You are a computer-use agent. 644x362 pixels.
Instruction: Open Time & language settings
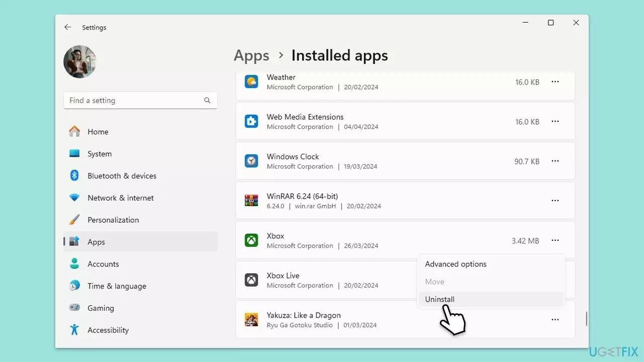(x=117, y=286)
